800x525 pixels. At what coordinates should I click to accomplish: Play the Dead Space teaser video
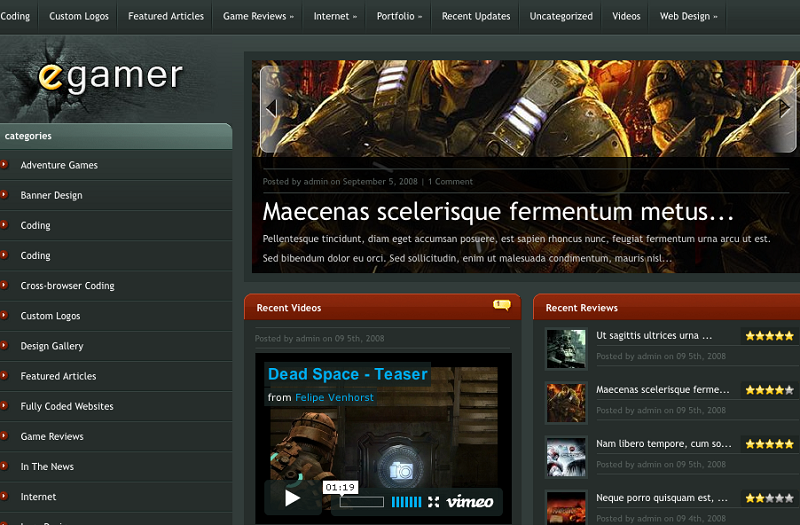click(292, 498)
